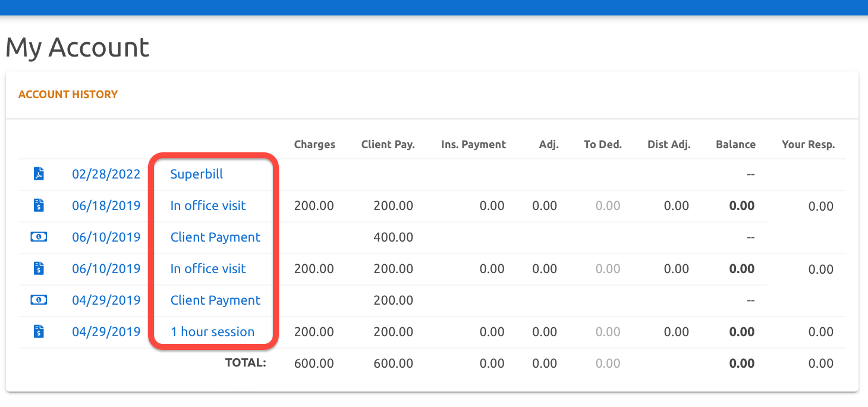Open the 04/29/2019 date for 1 hour session
Viewport: 868px width, 407px height.
point(106,331)
